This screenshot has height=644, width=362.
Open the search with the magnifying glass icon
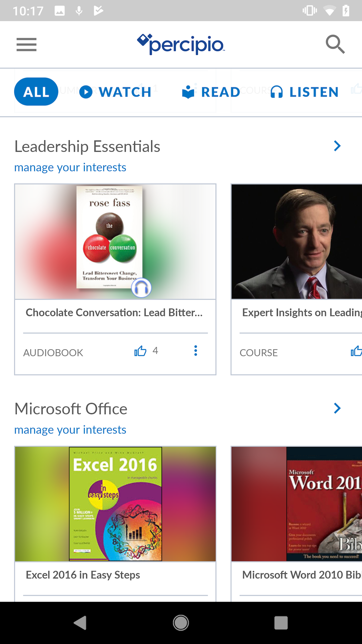coord(335,44)
